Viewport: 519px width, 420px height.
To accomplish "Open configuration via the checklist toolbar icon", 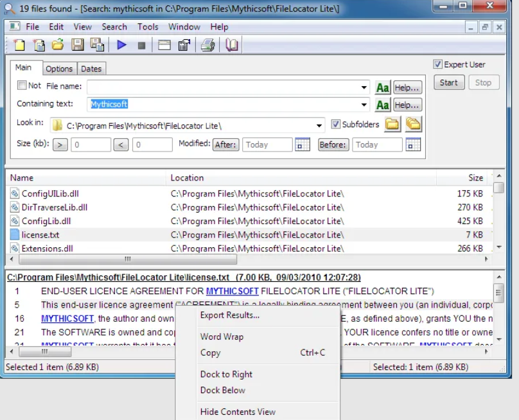I will pyautogui.click(x=184, y=45).
